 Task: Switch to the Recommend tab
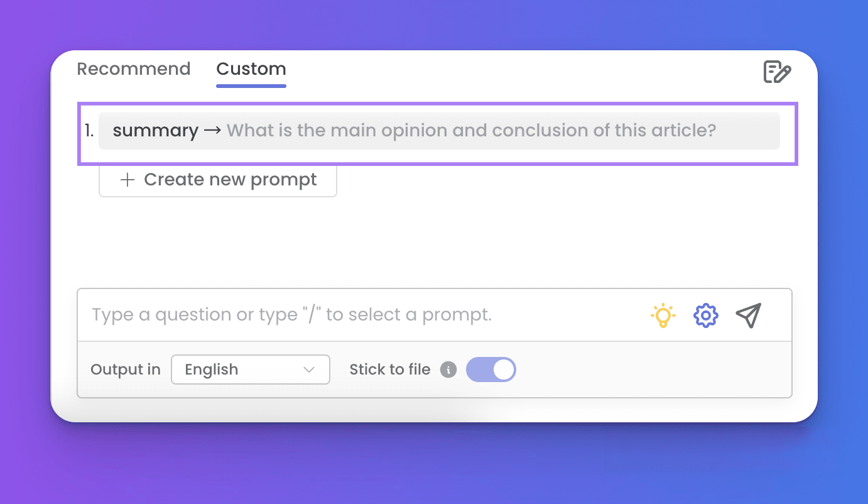(133, 68)
